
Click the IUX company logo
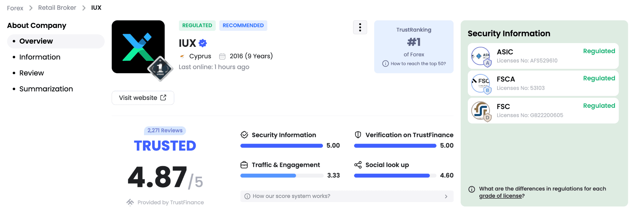[138, 47]
